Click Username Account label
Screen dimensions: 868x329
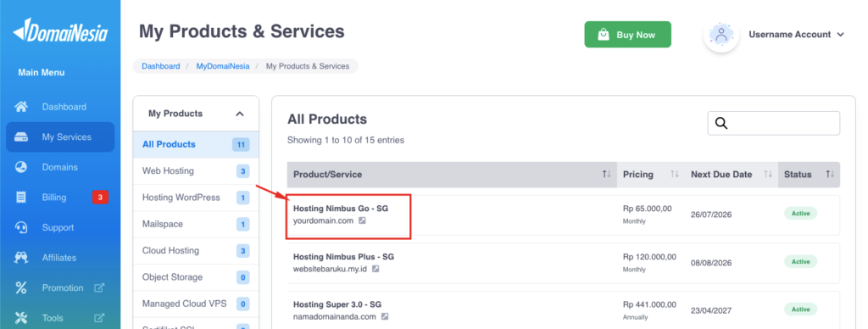coord(789,34)
